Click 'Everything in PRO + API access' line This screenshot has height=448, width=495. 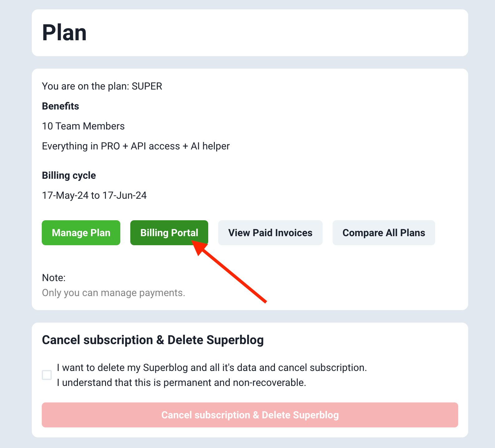[136, 146]
